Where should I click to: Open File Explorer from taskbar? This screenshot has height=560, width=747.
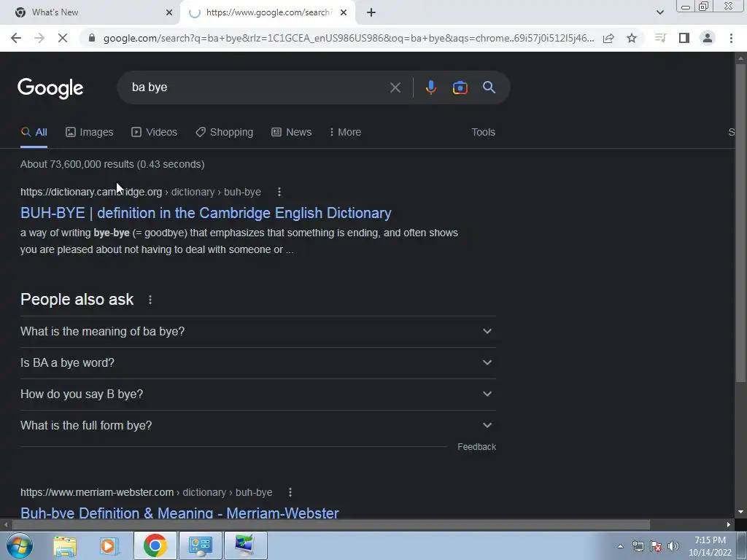point(65,545)
